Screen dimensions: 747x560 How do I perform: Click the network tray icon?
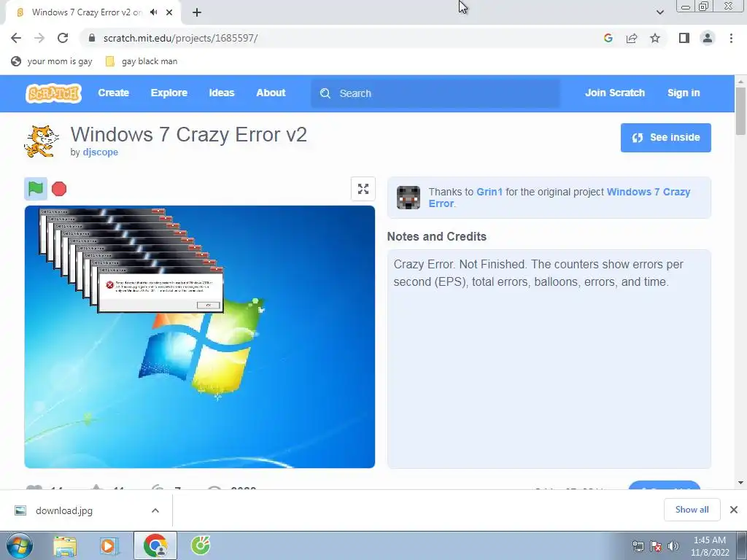(638, 546)
